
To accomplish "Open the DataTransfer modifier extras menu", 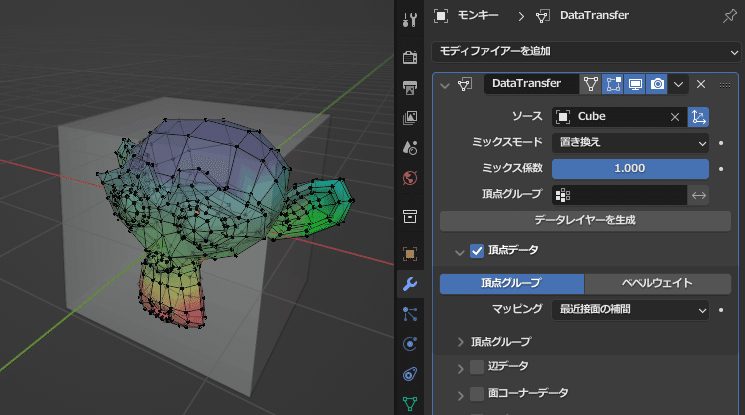I will [x=678, y=84].
